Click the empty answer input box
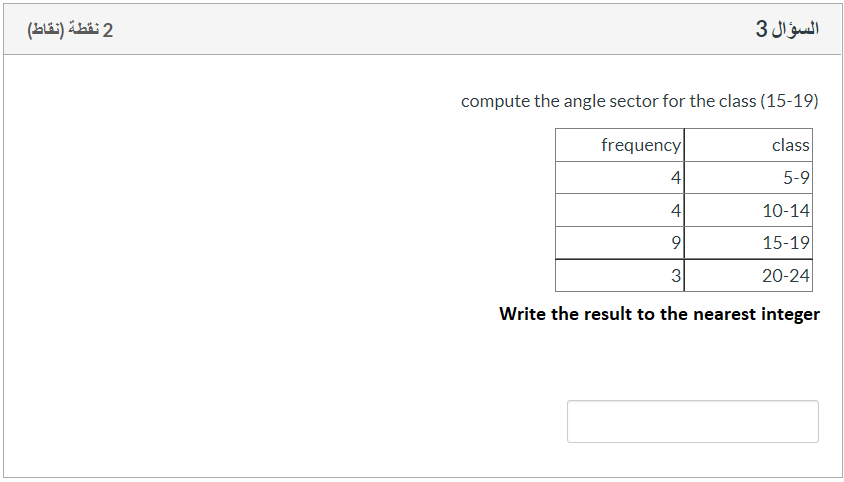 pyautogui.click(x=693, y=421)
